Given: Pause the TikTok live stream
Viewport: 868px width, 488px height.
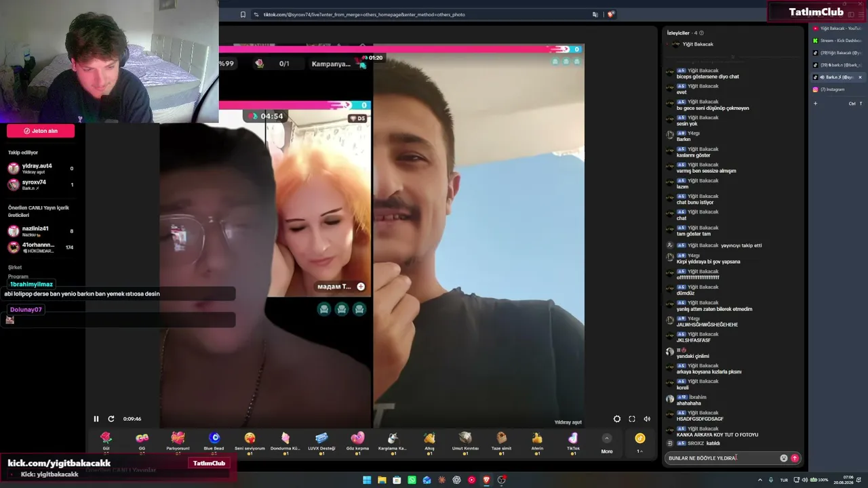Looking at the screenshot, I should (96, 419).
